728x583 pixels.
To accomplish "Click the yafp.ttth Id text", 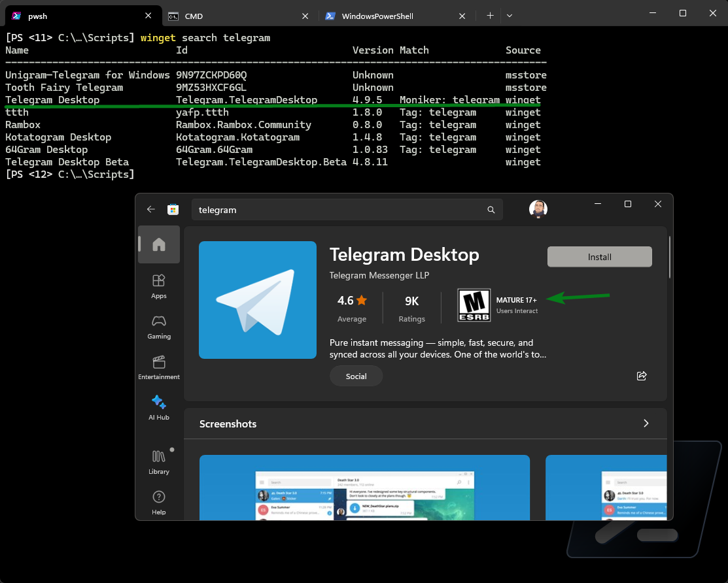I will click(x=202, y=112).
